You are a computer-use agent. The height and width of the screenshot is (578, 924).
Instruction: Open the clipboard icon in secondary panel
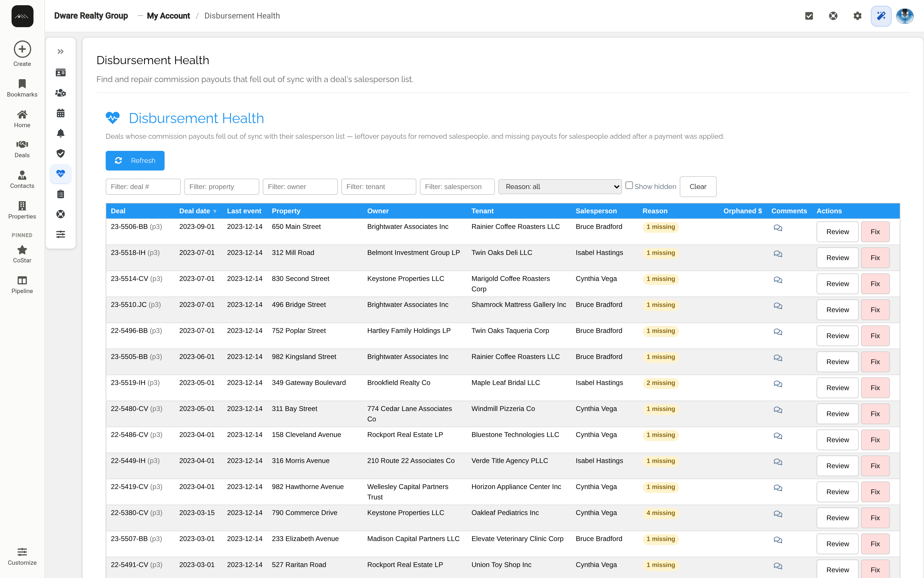60,194
